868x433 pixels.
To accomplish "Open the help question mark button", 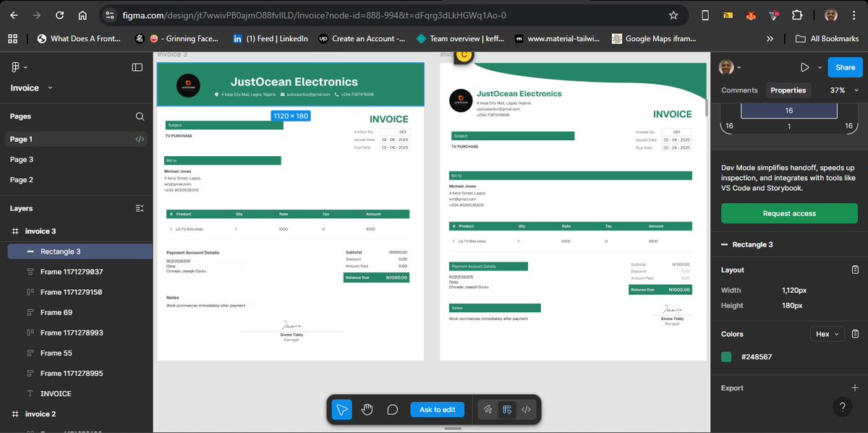I will coord(842,407).
